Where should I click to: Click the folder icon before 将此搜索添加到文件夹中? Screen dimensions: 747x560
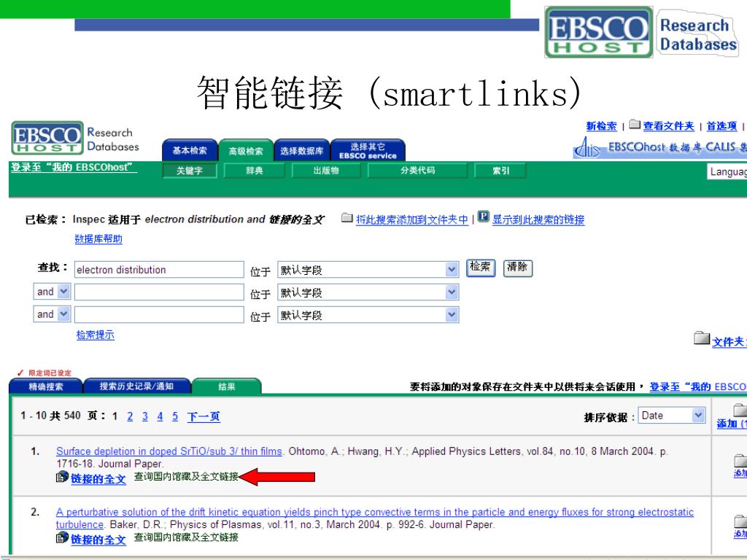click(347, 218)
